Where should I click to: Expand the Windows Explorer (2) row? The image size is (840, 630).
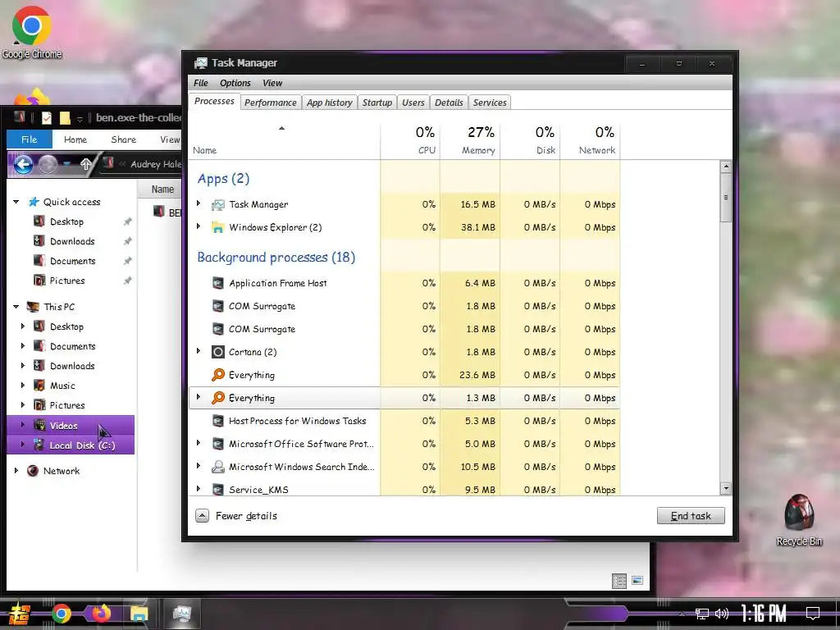(199, 226)
